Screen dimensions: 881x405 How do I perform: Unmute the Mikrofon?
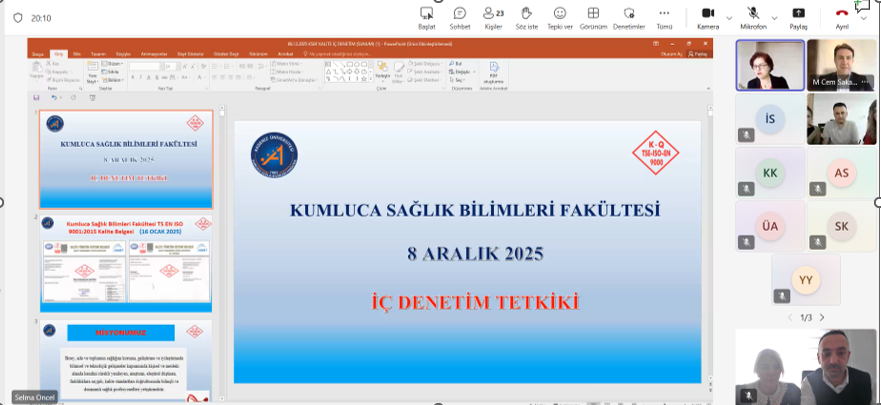tap(752, 17)
